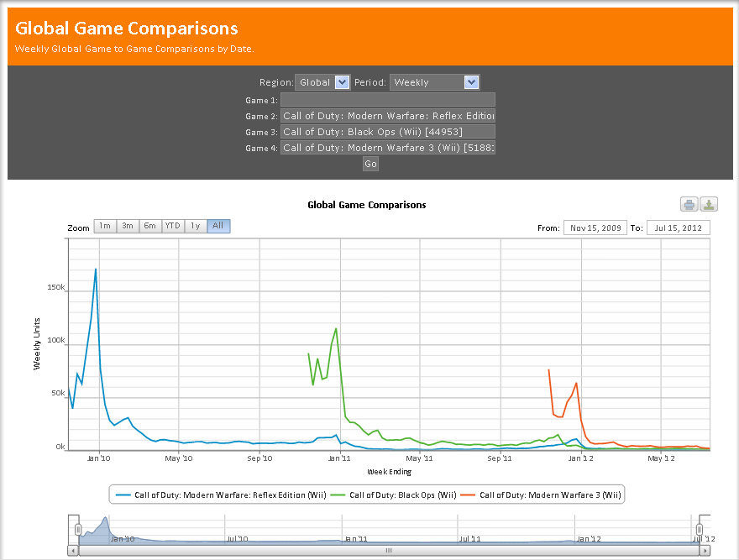This screenshot has width=739, height=560.
Task: Click the 100k y-axis label
Action: pos(56,340)
